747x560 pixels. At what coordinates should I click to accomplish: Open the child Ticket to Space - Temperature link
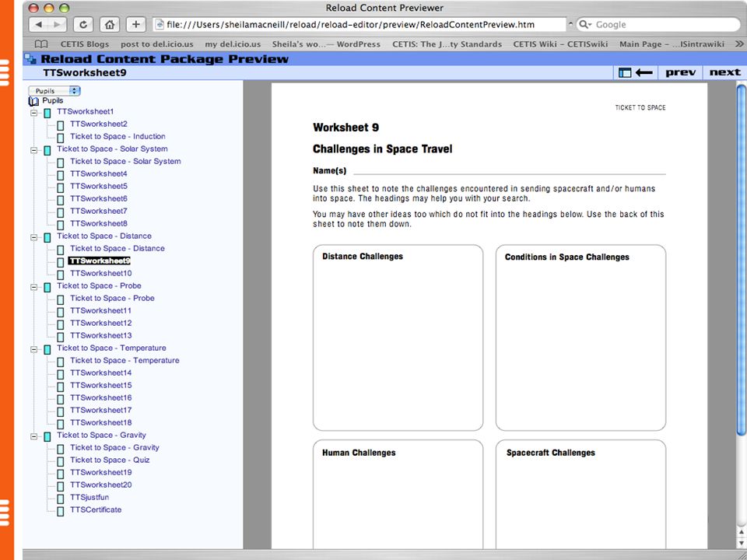(x=124, y=360)
